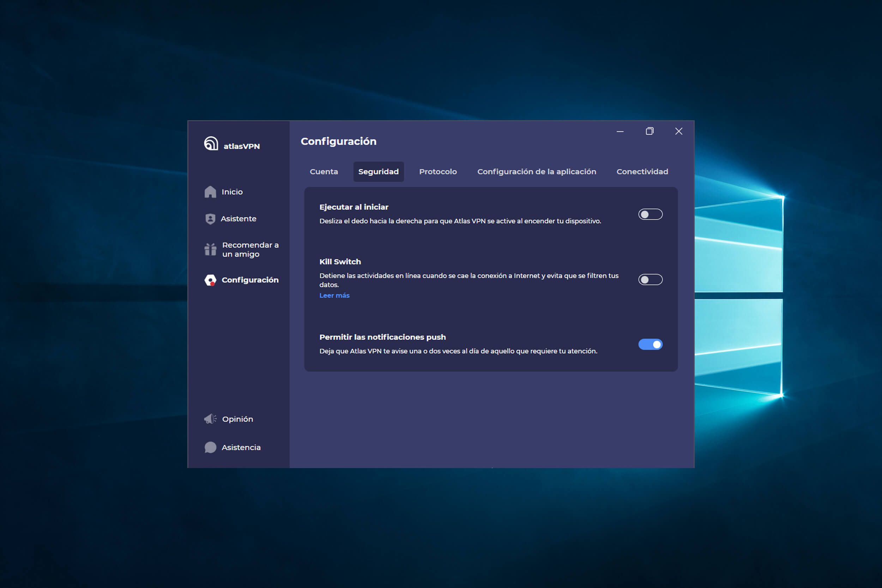Click the Permitir las notificaciones push title
The image size is (882, 588).
(x=382, y=337)
